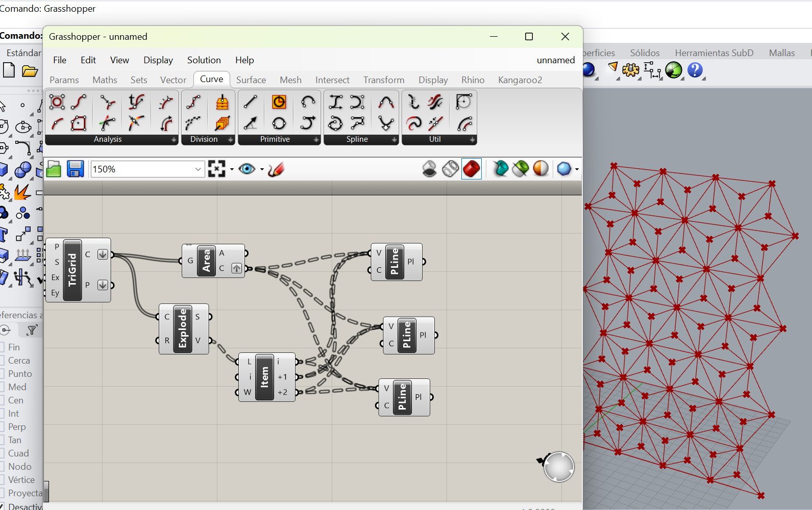The height and width of the screenshot is (510, 812).
Task: Switch to the Surface tab
Action: click(x=251, y=80)
